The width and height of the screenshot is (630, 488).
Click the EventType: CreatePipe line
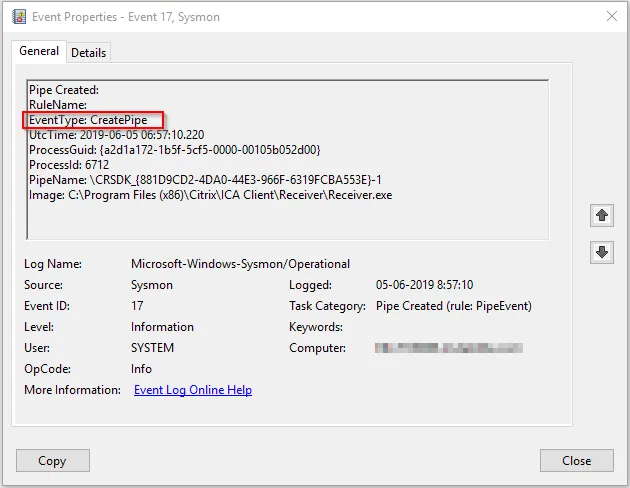(x=88, y=120)
